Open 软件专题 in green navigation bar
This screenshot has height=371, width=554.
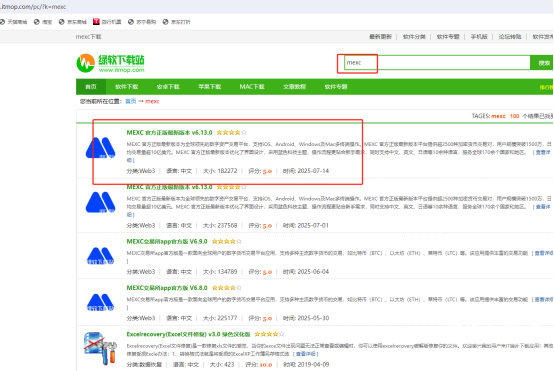[336, 87]
